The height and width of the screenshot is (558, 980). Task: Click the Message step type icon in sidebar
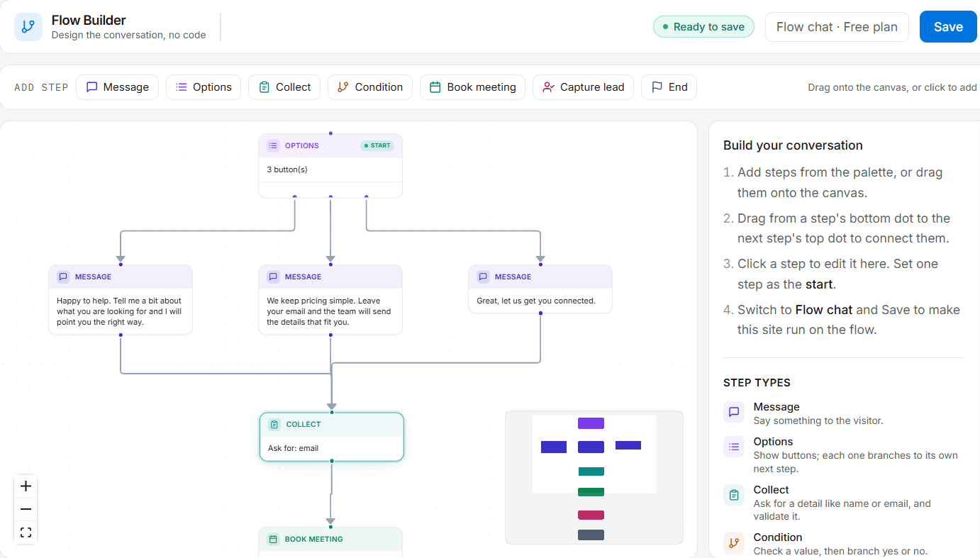point(734,412)
